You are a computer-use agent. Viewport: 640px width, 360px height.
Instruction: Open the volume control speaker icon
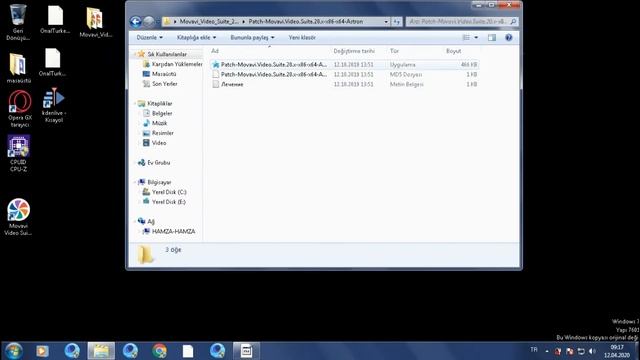pos(592,351)
